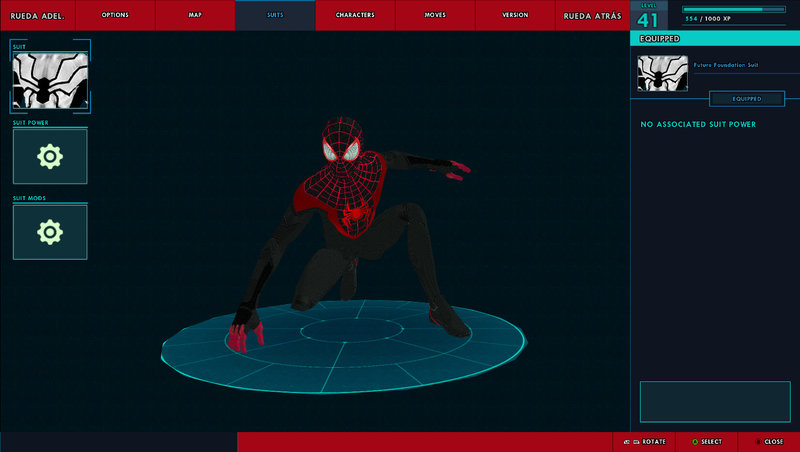Open the Suit Power gear slot
The width and height of the screenshot is (800, 452).
50,156
